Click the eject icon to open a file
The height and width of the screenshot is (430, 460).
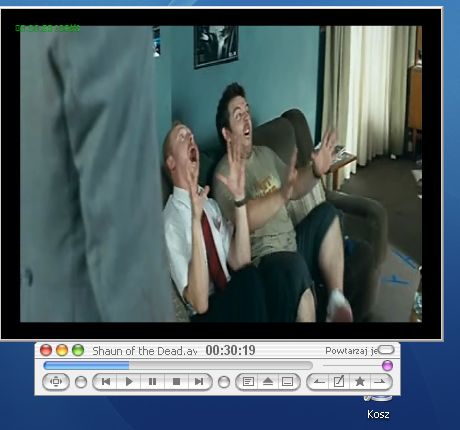pyautogui.click(x=268, y=382)
